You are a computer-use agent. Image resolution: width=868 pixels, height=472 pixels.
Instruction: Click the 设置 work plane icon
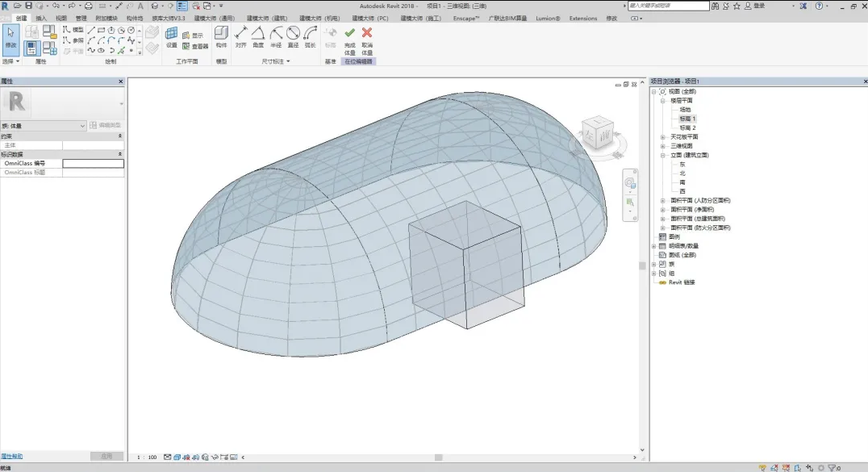(x=171, y=35)
